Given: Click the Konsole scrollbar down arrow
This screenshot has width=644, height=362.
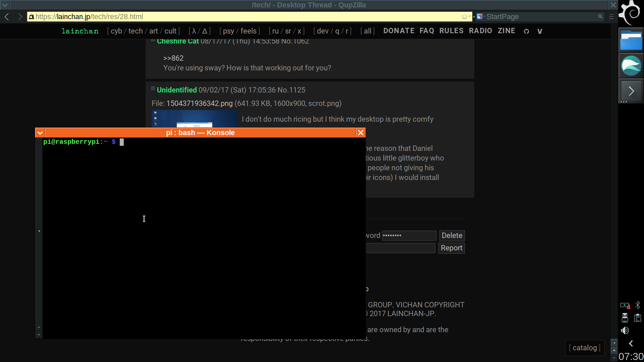Looking at the screenshot, I should click(x=39, y=335).
